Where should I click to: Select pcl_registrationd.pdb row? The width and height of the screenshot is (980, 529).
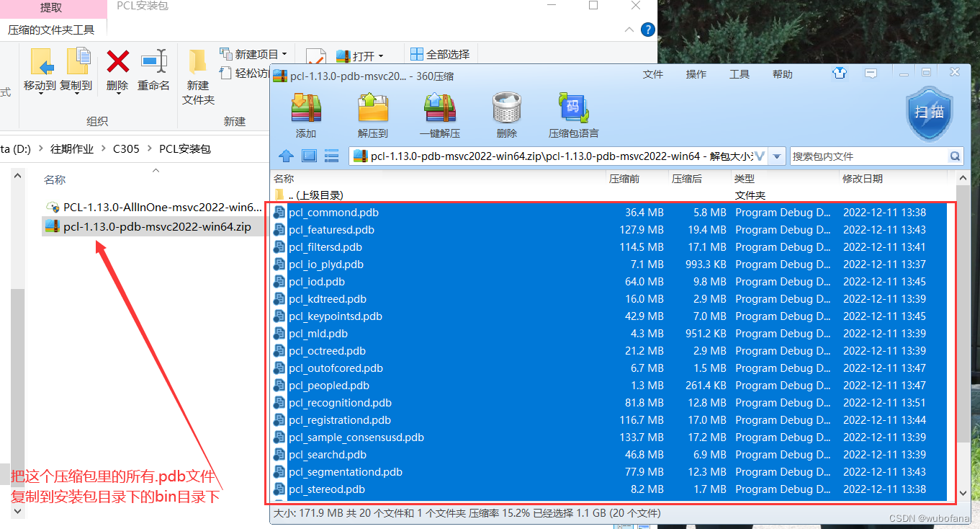coord(609,420)
